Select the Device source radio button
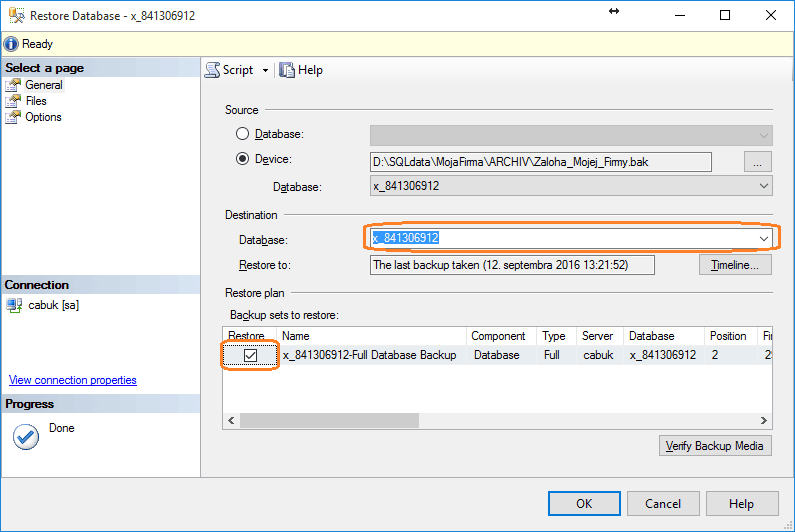795x532 pixels. 243,159
